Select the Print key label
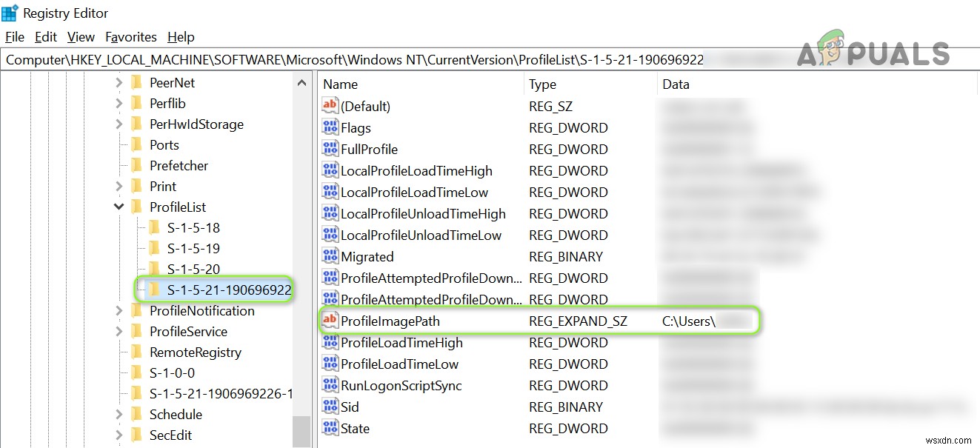980x448 pixels. [x=163, y=187]
